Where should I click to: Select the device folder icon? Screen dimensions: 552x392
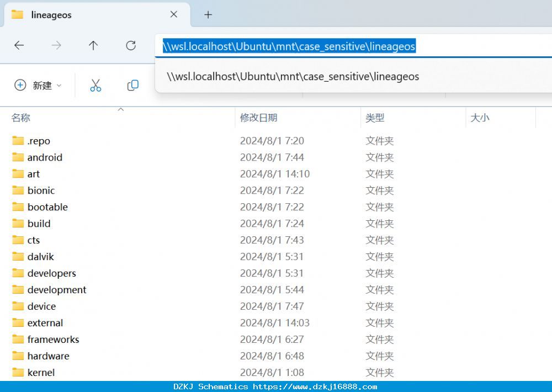[x=18, y=306]
